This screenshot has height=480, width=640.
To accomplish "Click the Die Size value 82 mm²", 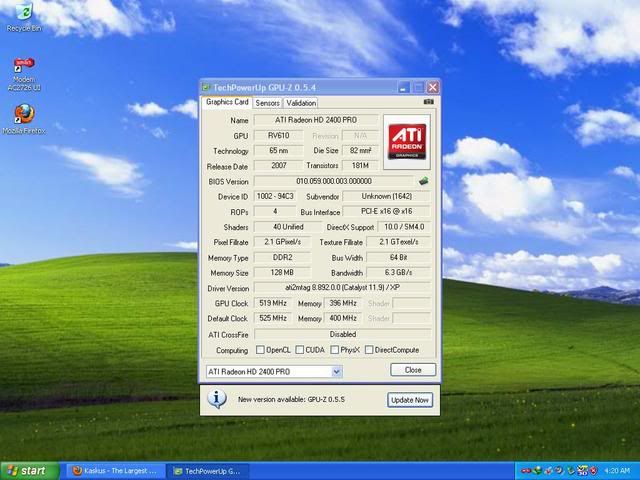I will tap(360, 151).
